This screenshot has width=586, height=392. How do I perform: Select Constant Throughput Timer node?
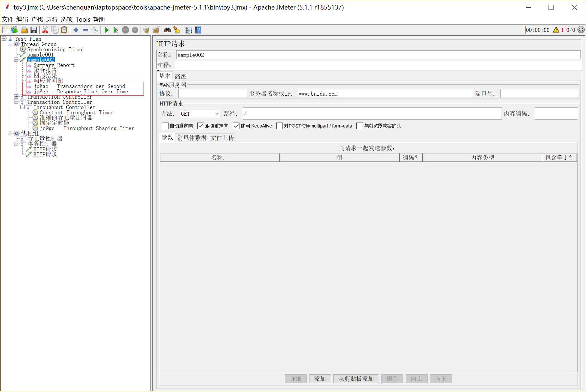click(x=77, y=112)
